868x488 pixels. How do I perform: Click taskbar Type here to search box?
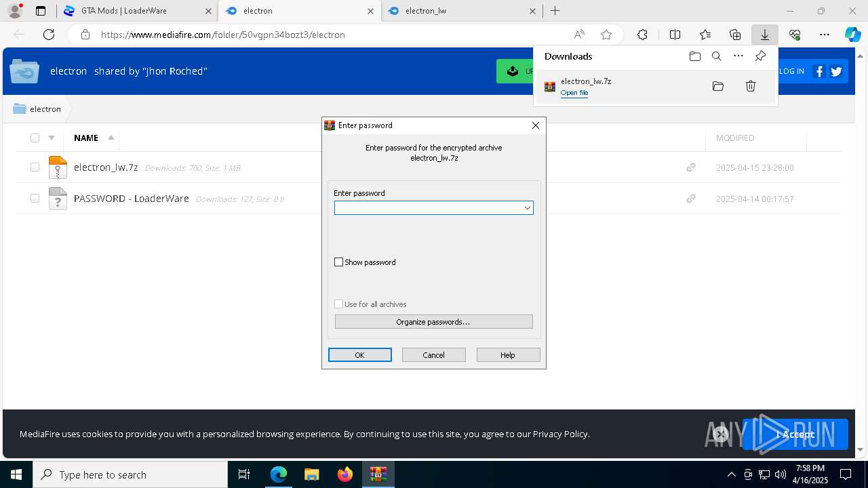point(130,474)
